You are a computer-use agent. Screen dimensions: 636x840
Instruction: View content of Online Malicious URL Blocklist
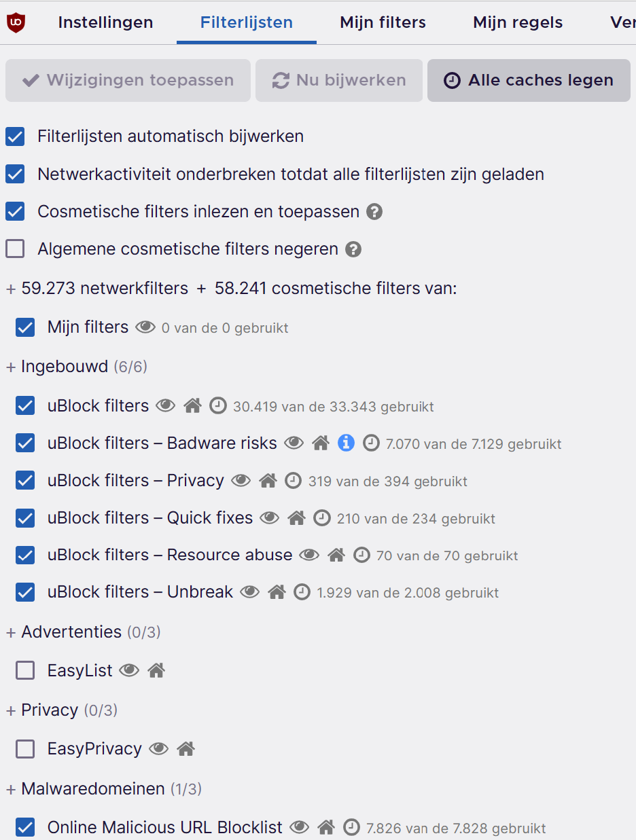point(299,828)
